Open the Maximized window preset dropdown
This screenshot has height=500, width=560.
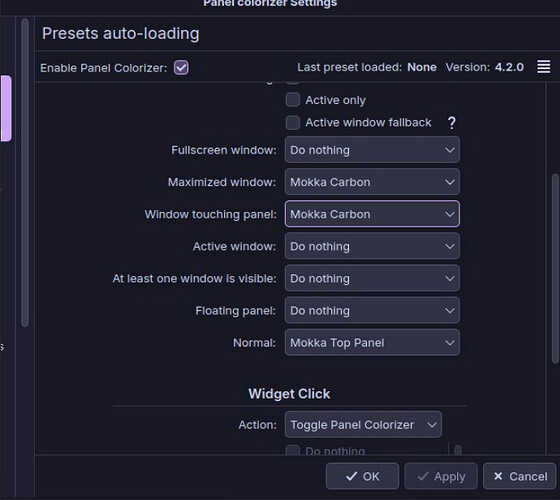pos(372,182)
